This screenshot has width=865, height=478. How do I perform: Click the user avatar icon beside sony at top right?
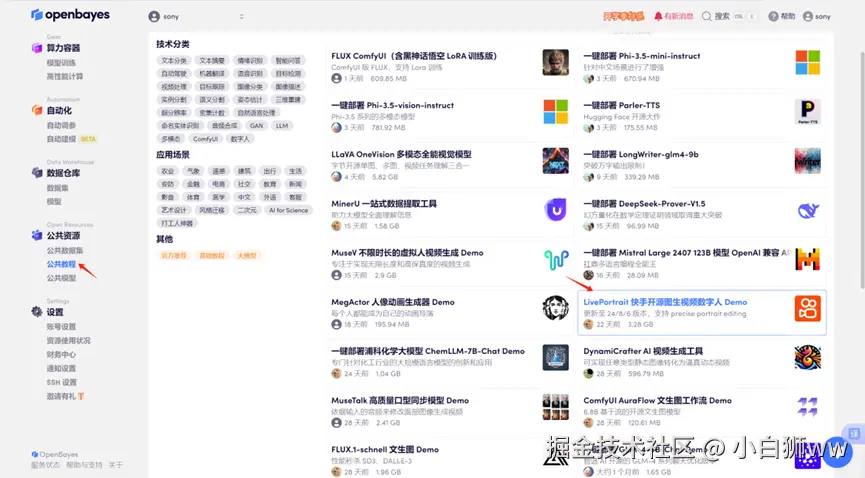tap(808, 17)
